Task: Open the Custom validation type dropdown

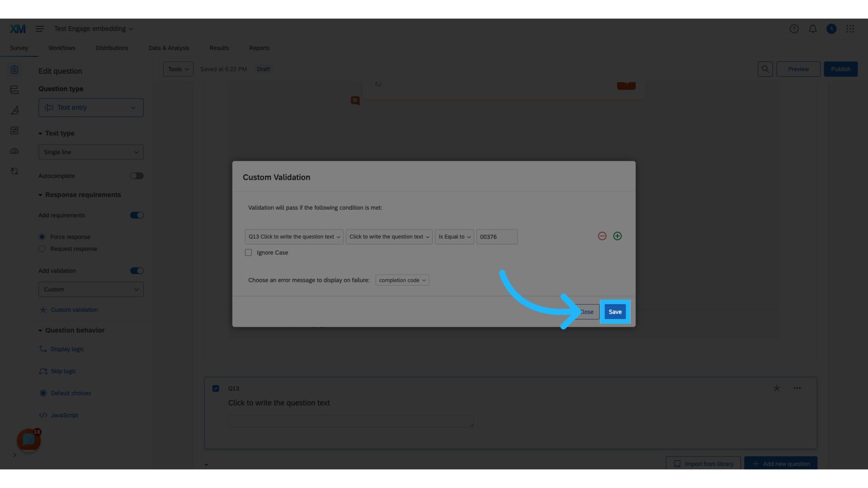Action: pyautogui.click(x=91, y=290)
